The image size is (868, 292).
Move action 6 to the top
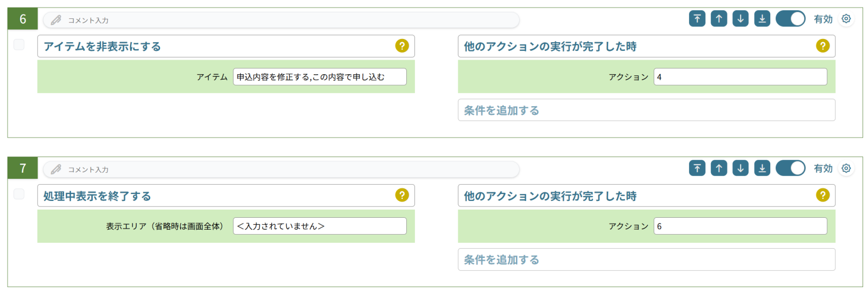[697, 19]
